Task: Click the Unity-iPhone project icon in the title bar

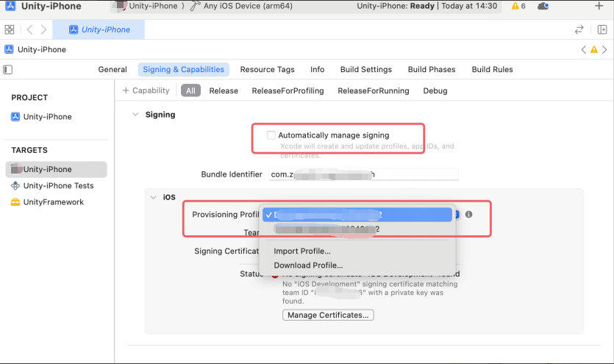Action: click(10, 6)
